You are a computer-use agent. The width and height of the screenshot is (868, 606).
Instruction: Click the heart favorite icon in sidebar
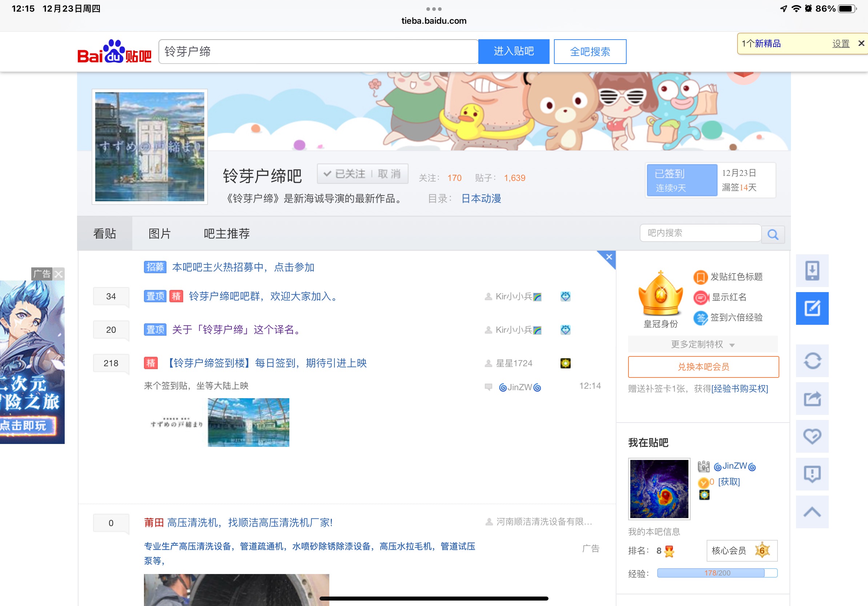pos(812,436)
